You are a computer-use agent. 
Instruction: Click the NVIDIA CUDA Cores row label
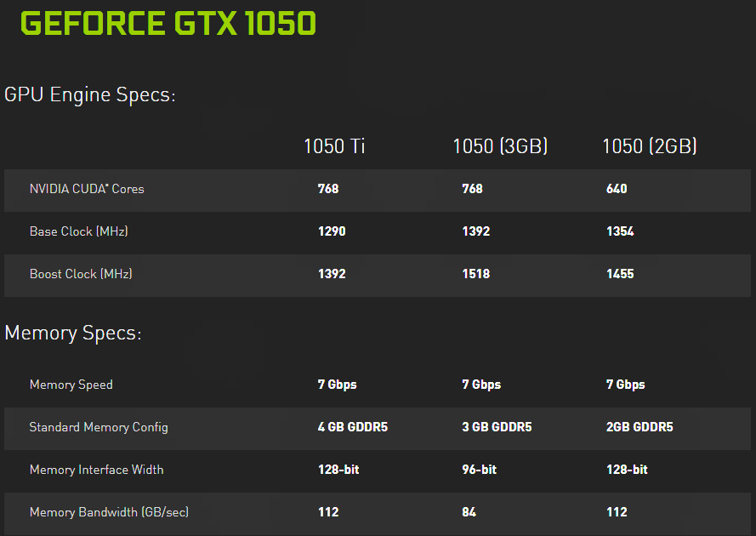[87, 189]
